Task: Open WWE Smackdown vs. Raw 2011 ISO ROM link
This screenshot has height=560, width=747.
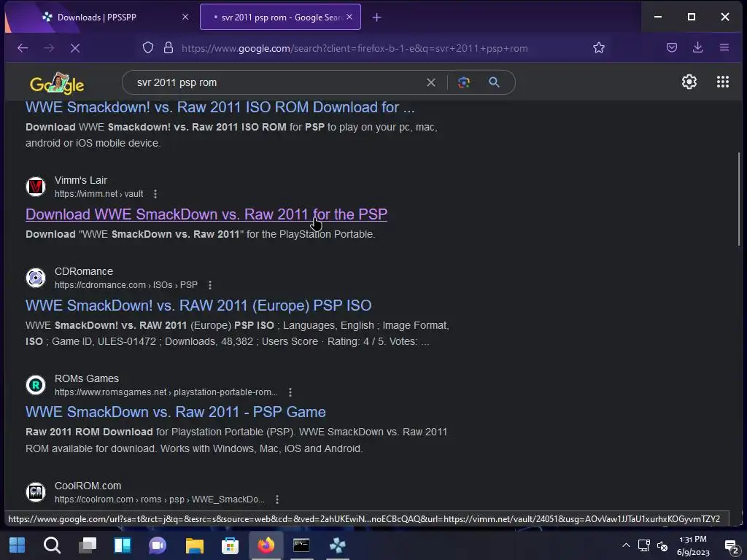Action: [220, 107]
